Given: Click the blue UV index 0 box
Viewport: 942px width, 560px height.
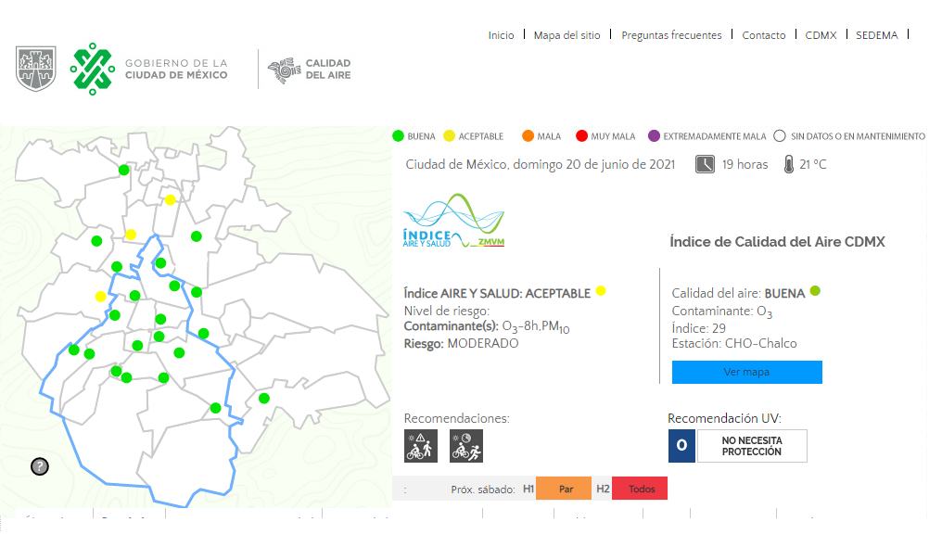Looking at the screenshot, I should 681,446.
